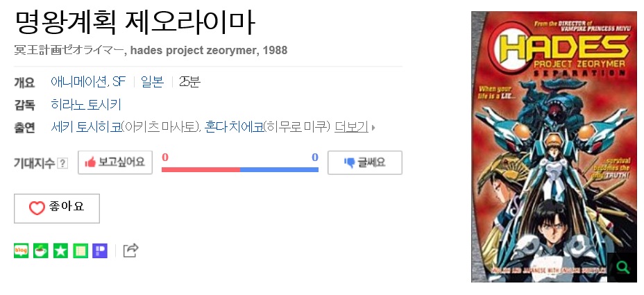This screenshot has height=295, width=644.
Task: Click the arrow next to 더보기
Action: [373, 128]
